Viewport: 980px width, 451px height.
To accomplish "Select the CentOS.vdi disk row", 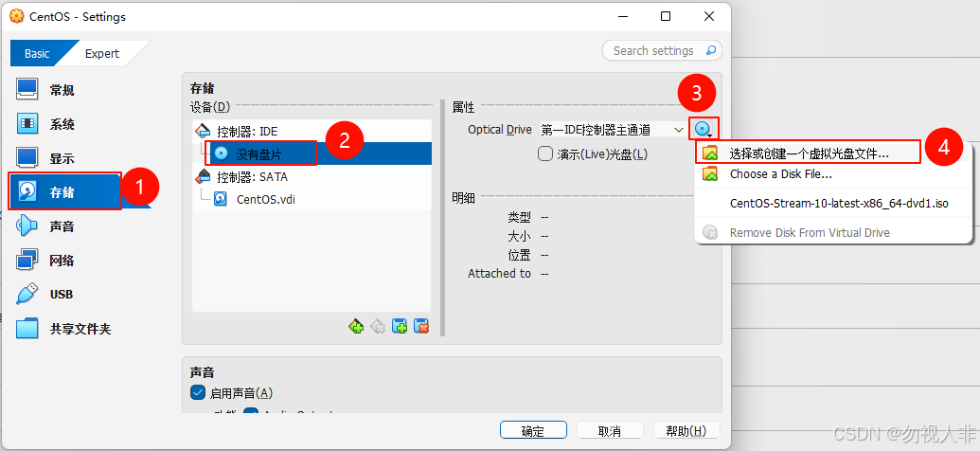I will click(312, 199).
